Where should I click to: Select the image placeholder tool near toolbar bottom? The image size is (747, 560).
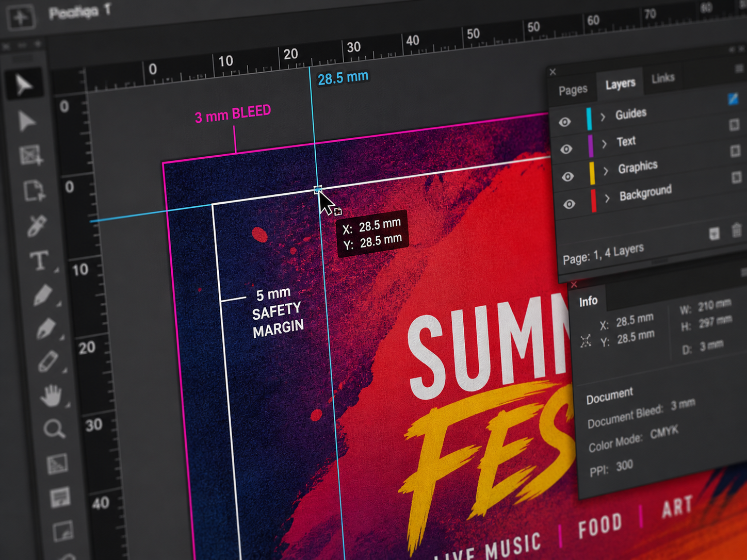63,531
